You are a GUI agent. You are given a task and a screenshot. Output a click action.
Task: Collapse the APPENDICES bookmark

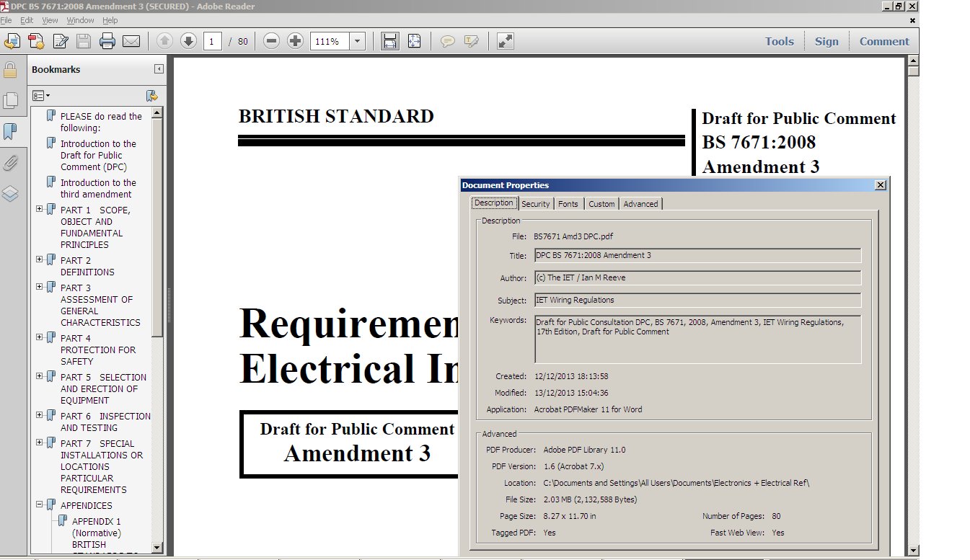40,505
